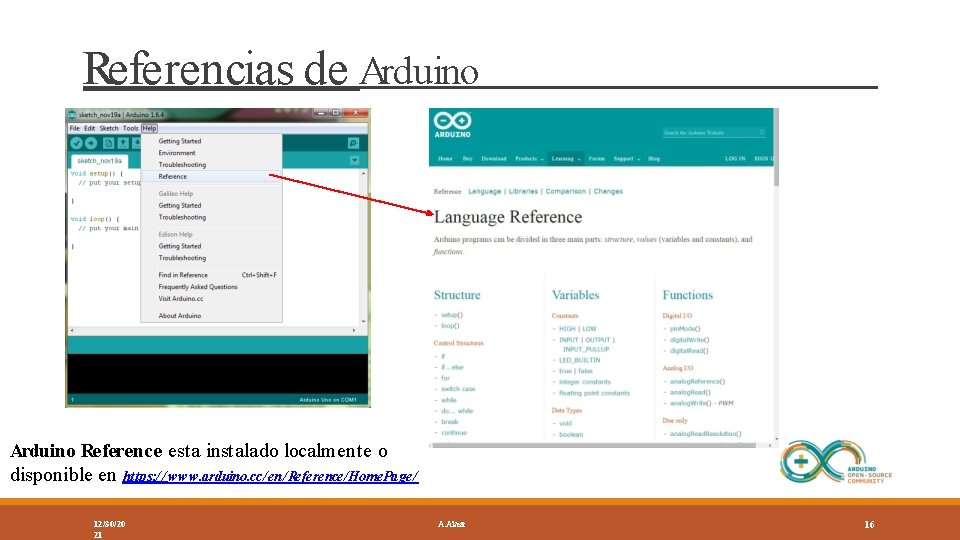Open the digitalRead() link under Digital I/O
Screen dimensions: 960x540
tap(689, 351)
